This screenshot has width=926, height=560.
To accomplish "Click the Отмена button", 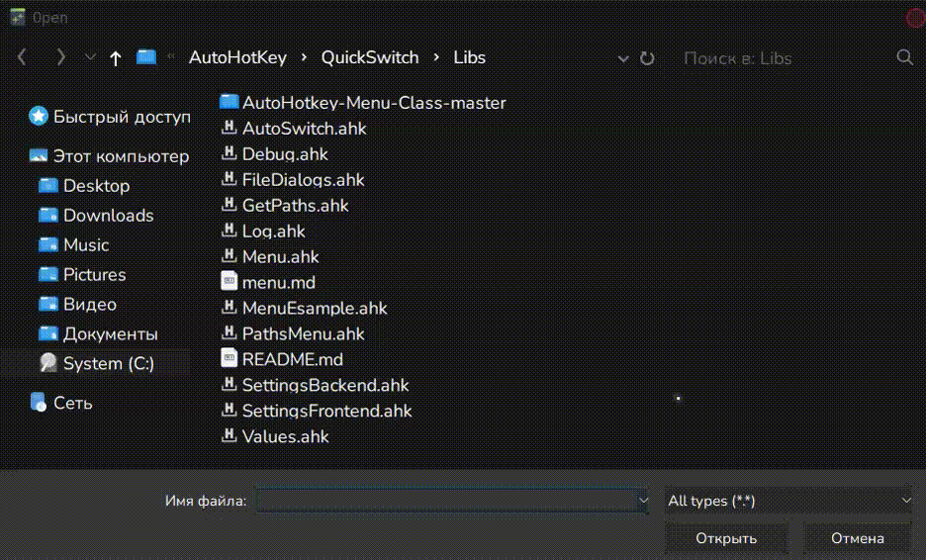I will point(857,538).
